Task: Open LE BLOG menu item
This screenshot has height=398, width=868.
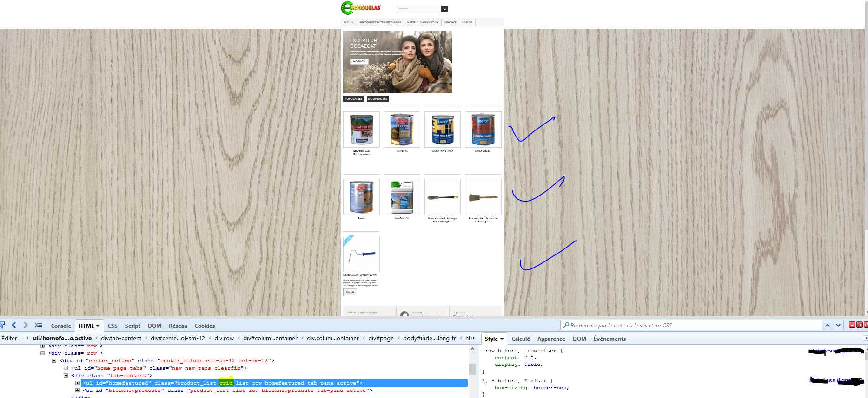Action: click(467, 22)
